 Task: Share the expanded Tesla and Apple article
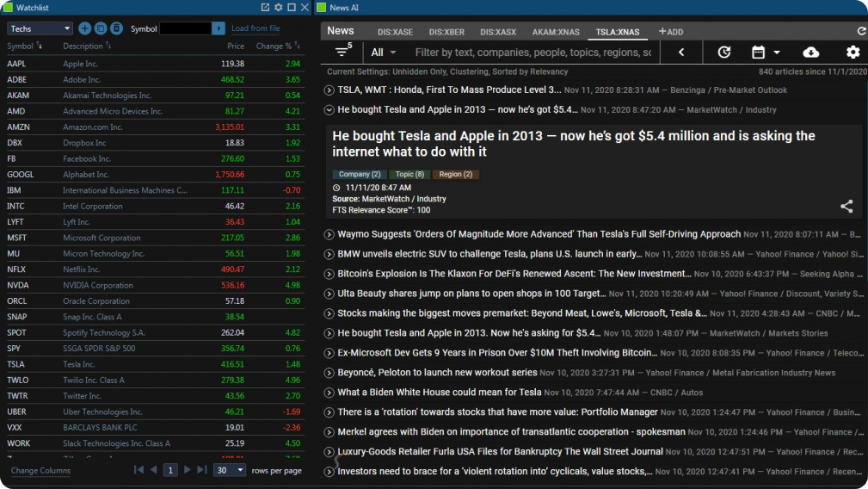(x=846, y=206)
